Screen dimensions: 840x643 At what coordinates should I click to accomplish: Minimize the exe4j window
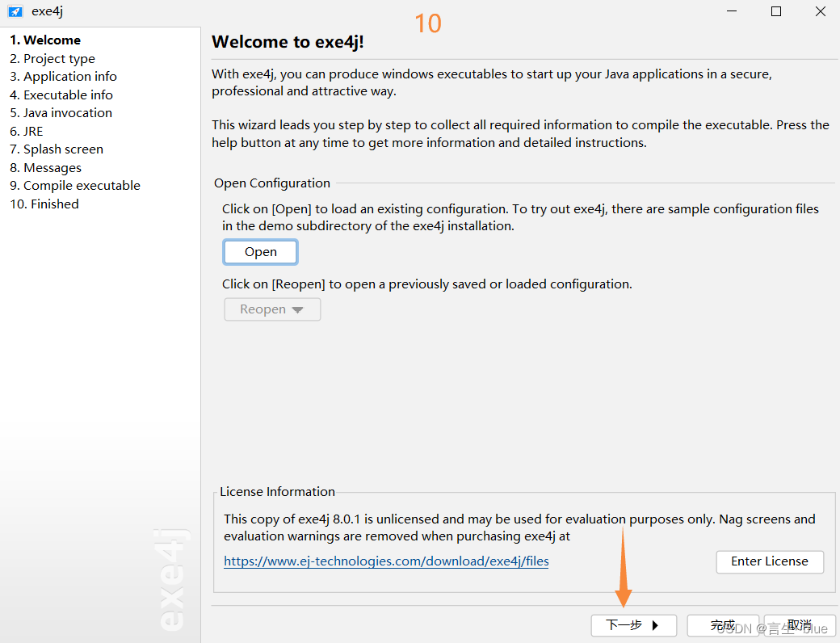(732, 11)
